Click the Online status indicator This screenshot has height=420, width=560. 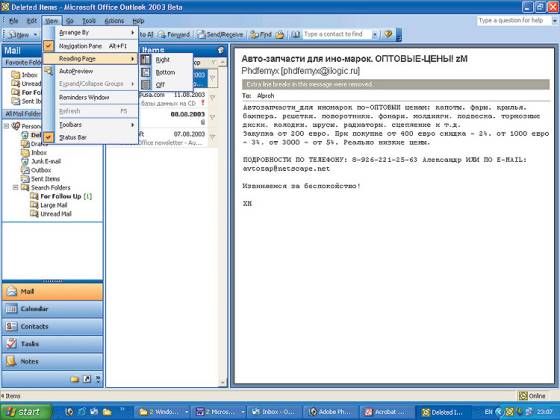coord(532,396)
